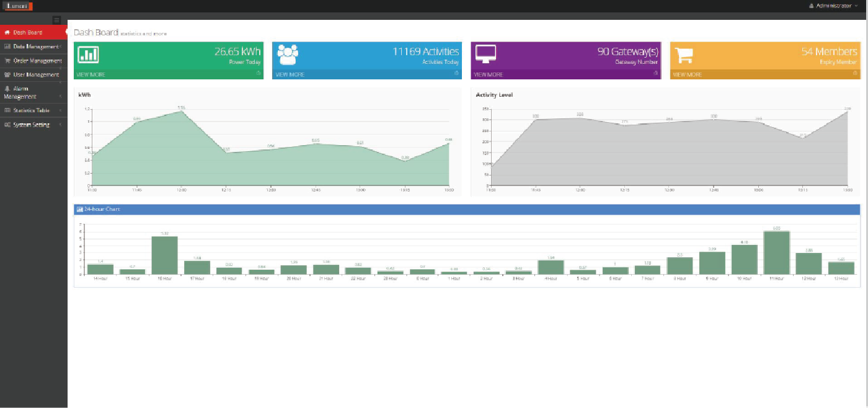Click the user icon next to Administrator
The height and width of the screenshot is (408, 868).
click(x=812, y=6)
